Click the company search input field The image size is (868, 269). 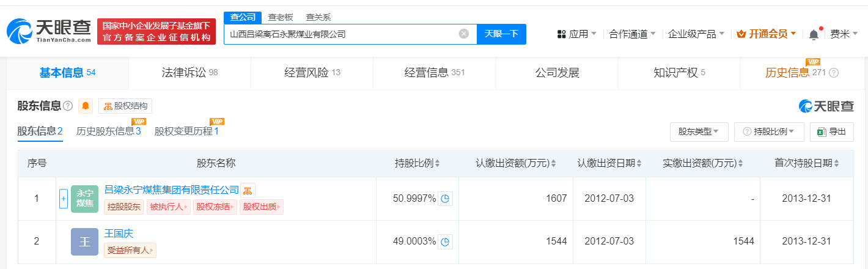pos(342,34)
